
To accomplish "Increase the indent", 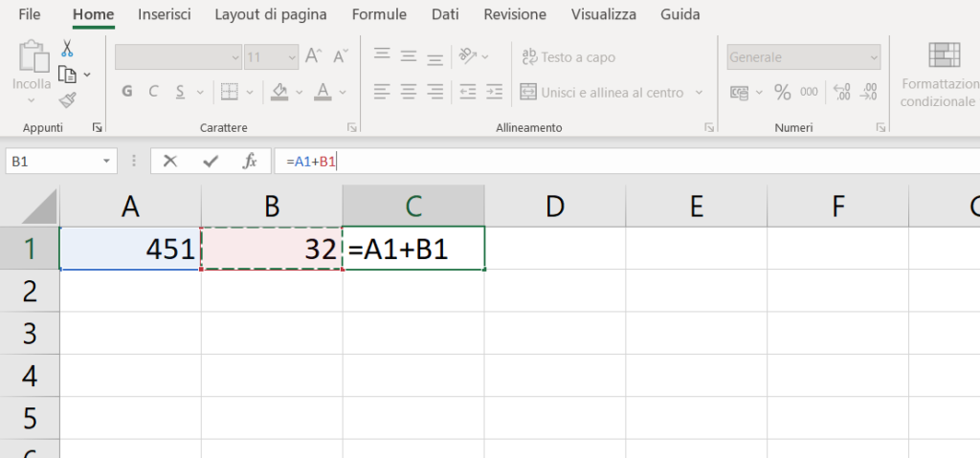I will pos(494,93).
